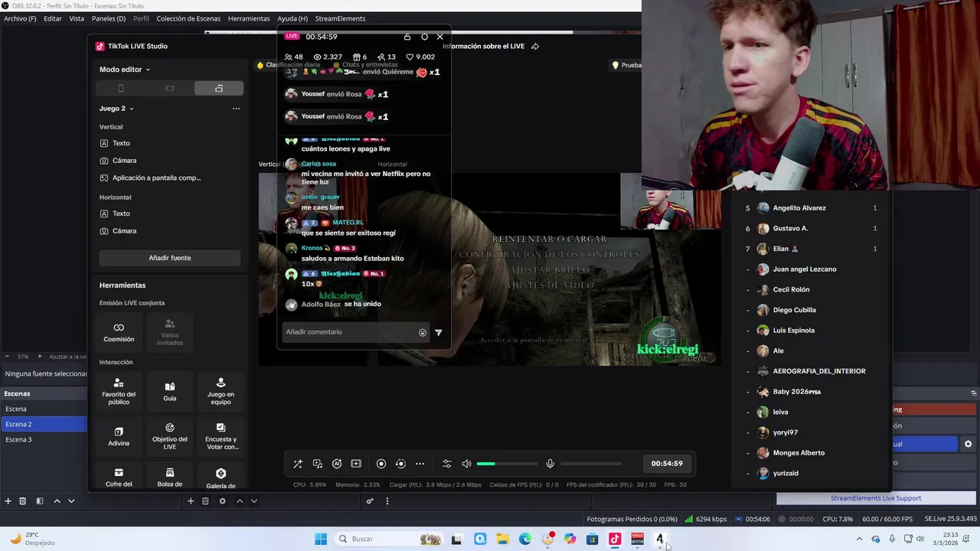
Task: Open scene filters icon in OBS
Action: [x=40, y=501]
